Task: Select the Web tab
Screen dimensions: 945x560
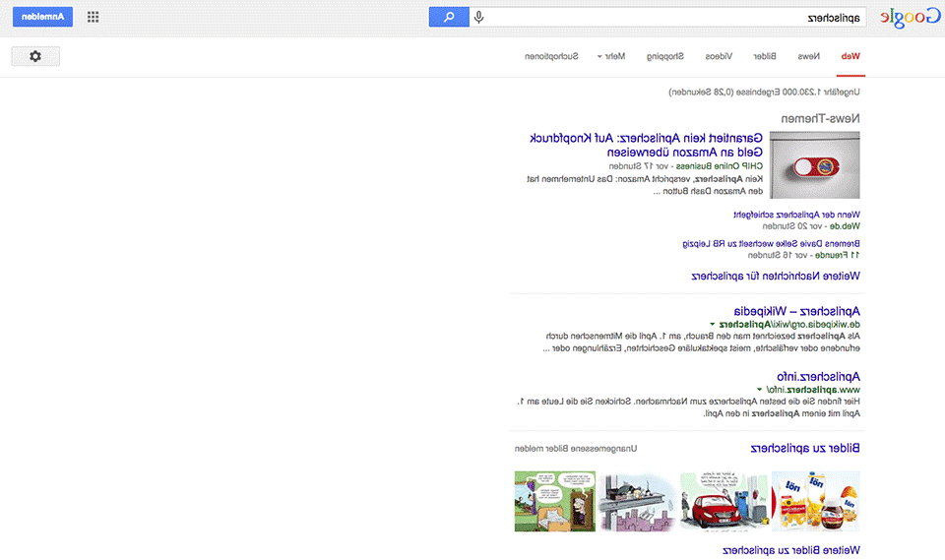Action: 850,56
